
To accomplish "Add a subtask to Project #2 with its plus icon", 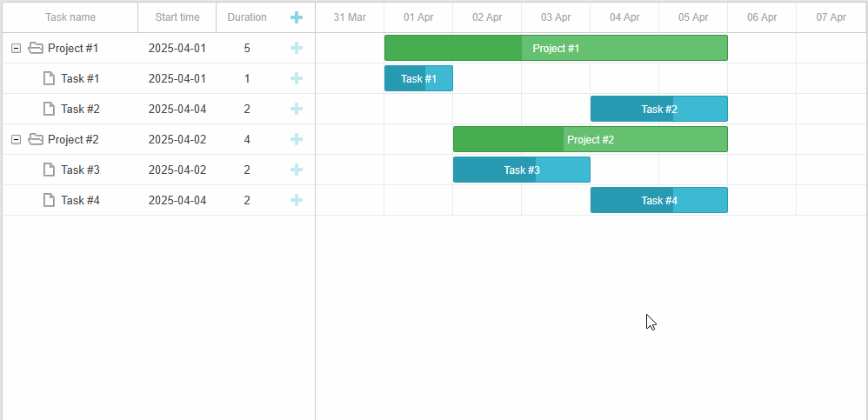I will tap(297, 139).
